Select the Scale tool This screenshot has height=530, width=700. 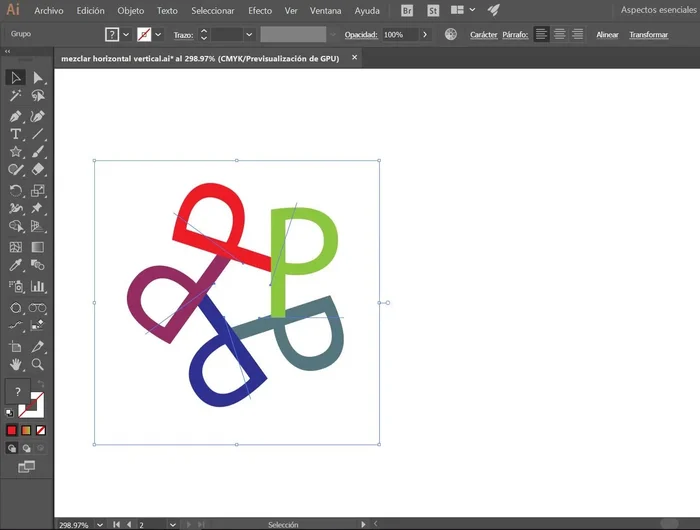click(x=38, y=191)
